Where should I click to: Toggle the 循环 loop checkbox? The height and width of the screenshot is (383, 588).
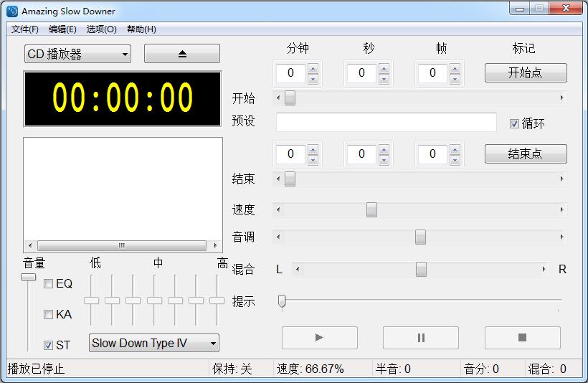click(514, 123)
